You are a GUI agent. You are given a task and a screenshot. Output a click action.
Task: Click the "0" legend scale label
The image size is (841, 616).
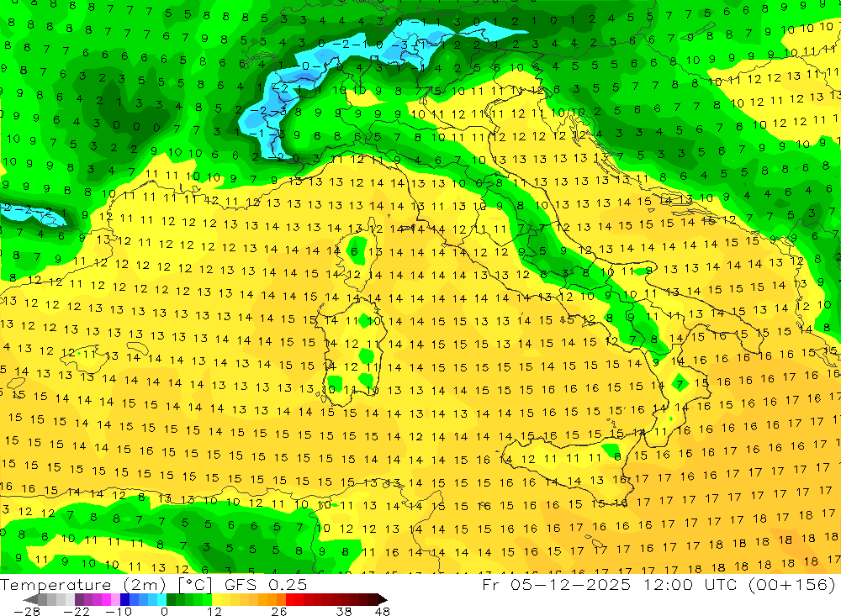pos(165,612)
